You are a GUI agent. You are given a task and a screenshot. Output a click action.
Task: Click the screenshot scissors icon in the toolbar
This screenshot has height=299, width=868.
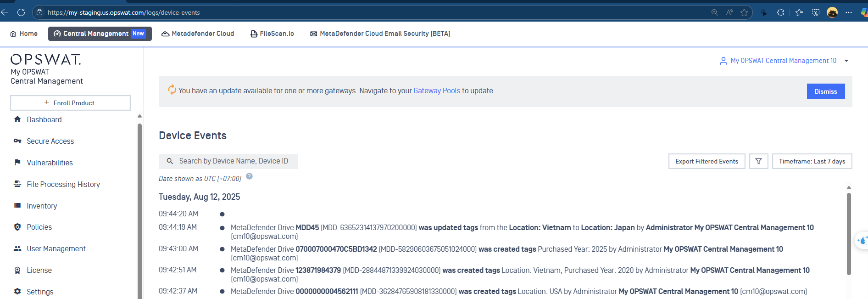coord(816,12)
